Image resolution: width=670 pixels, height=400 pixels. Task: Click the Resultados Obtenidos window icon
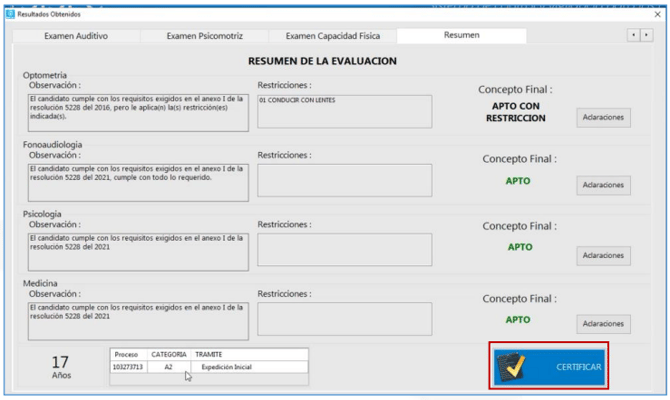(10, 14)
